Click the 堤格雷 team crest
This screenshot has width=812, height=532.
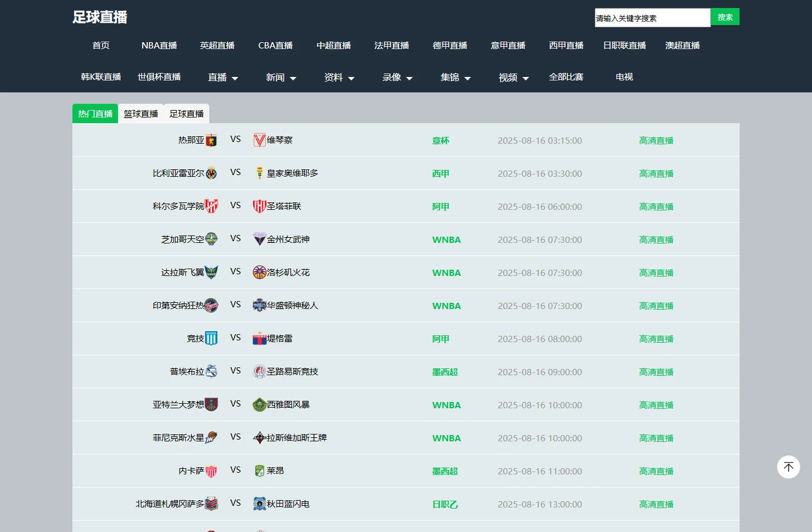pyautogui.click(x=259, y=339)
